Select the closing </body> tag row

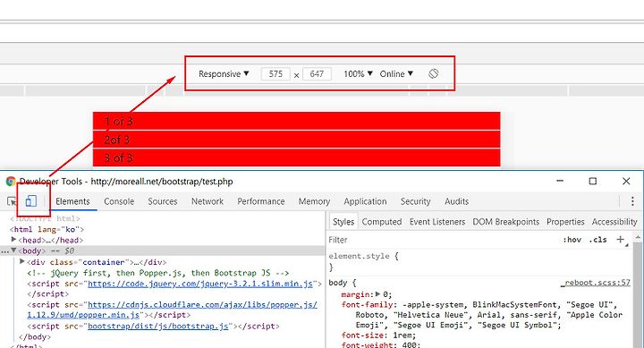[x=35, y=336]
